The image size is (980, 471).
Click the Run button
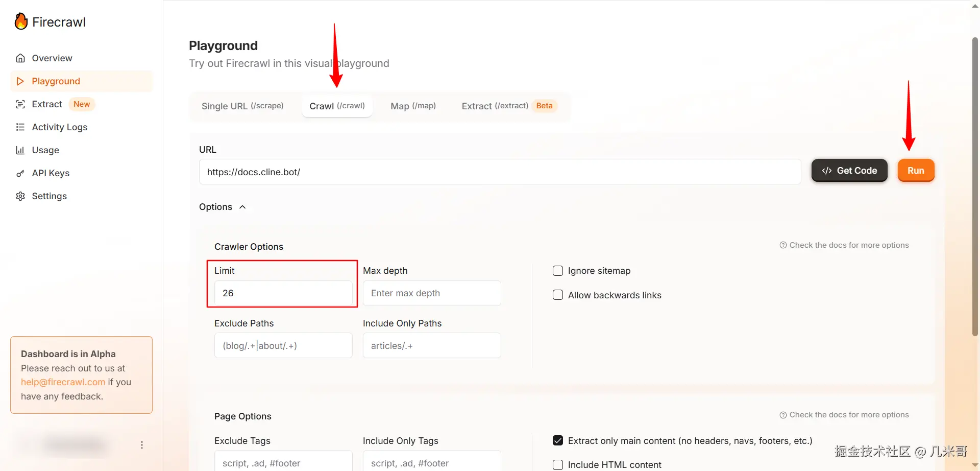pyautogui.click(x=916, y=171)
